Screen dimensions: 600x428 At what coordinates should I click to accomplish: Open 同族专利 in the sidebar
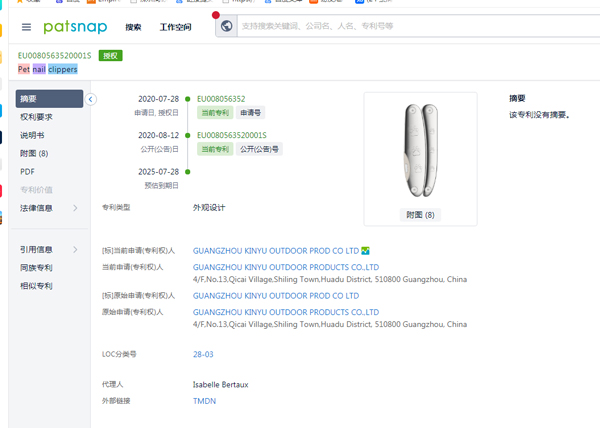coord(36,268)
